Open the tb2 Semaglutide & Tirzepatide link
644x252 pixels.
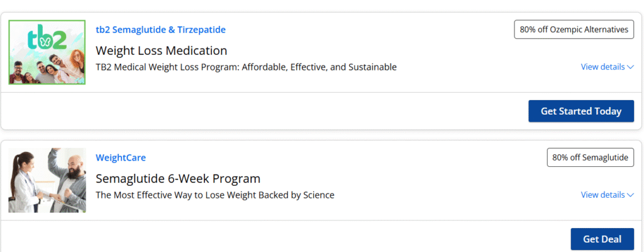pos(160,30)
